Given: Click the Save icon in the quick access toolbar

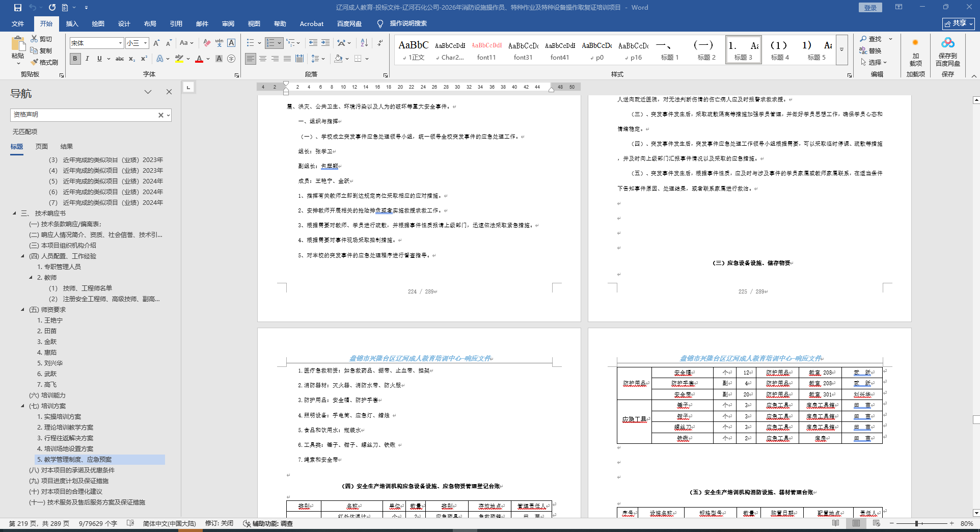Looking at the screenshot, I should pos(18,8).
